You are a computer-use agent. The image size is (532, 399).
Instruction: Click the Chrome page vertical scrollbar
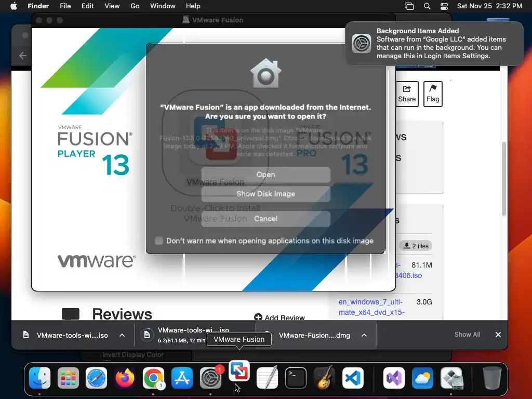504,179
